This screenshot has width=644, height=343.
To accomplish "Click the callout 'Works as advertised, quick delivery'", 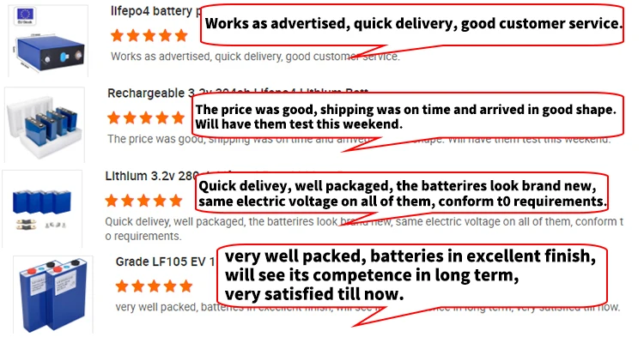I will pos(412,25).
